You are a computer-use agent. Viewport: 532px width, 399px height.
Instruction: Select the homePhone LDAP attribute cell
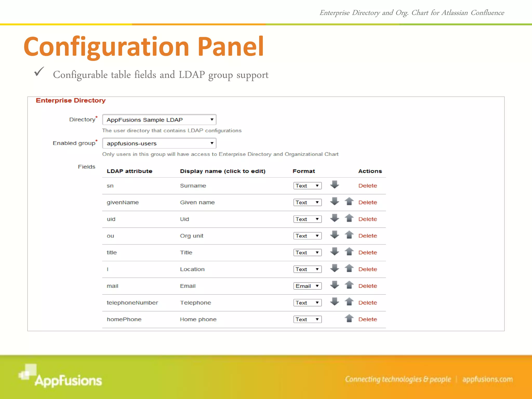(x=124, y=320)
